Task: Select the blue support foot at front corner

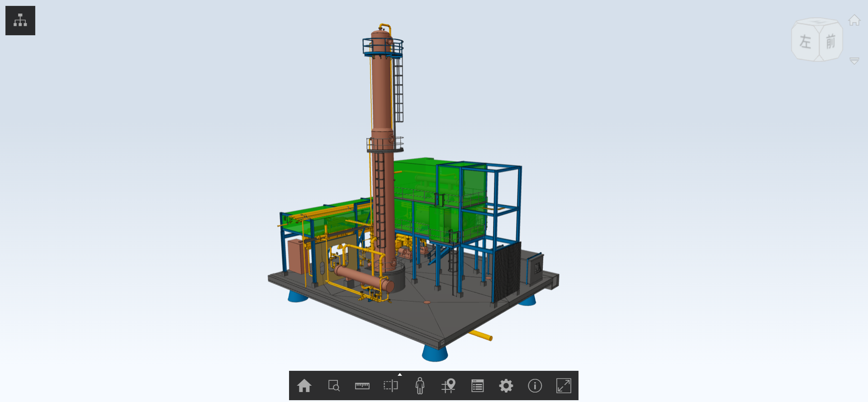Action: pyautogui.click(x=435, y=353)
